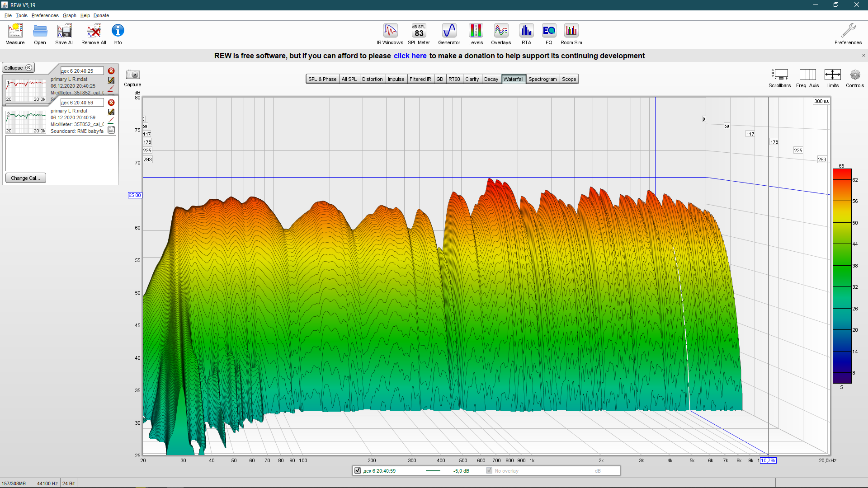Toggle the Scrollbars display icon
Image resolution: width=868 pixels, height=488 pixels.
point(779,75)
